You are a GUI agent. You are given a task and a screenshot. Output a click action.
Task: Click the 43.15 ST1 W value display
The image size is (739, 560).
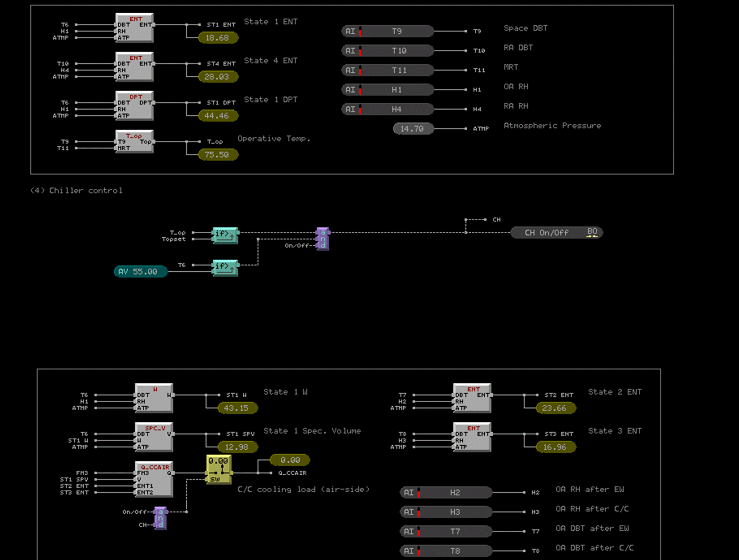[238, 408]
